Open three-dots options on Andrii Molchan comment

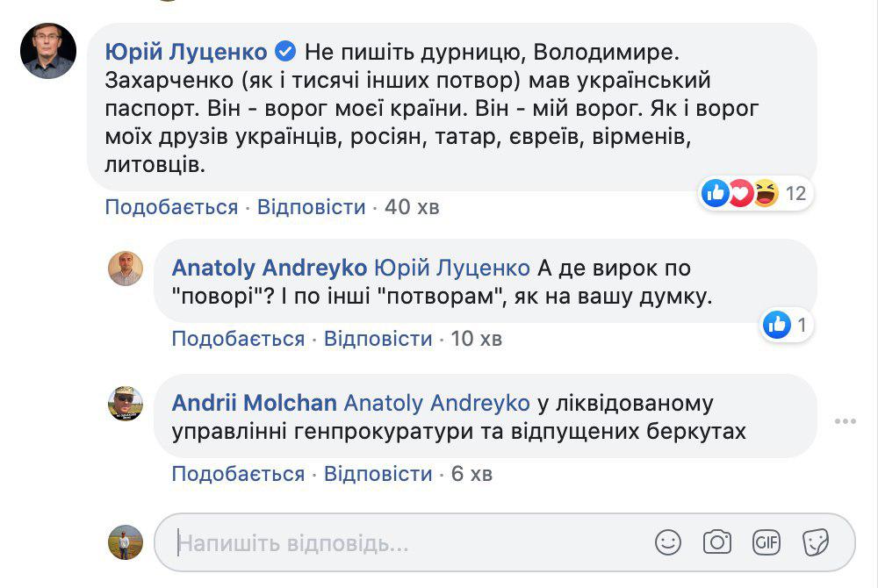[x=845, y=421]
